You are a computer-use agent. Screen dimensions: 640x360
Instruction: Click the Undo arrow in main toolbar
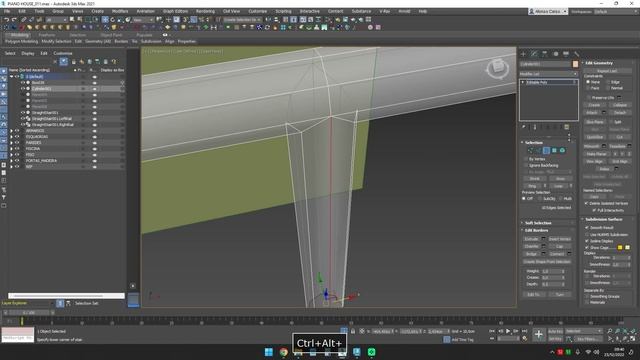tap(6, 20)
